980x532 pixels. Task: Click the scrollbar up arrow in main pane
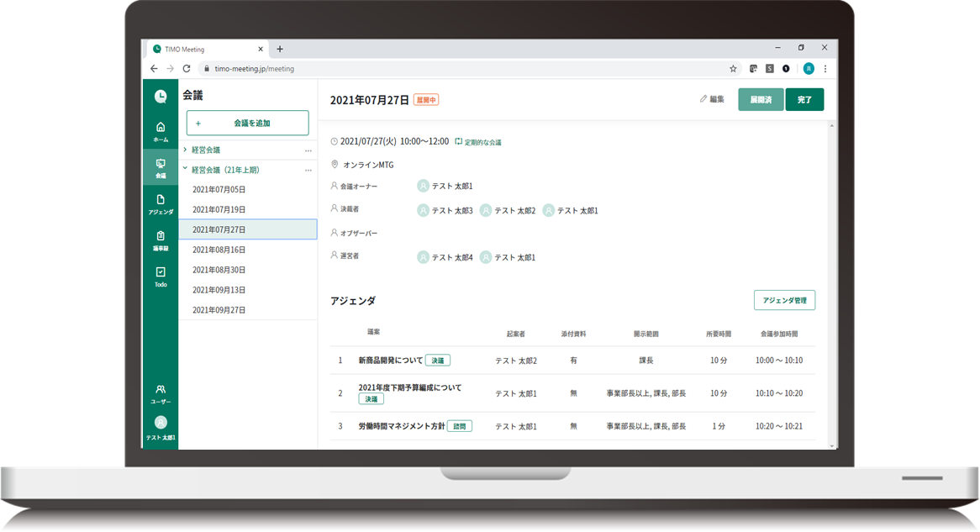pyautogui.click(x=832, y=126)
